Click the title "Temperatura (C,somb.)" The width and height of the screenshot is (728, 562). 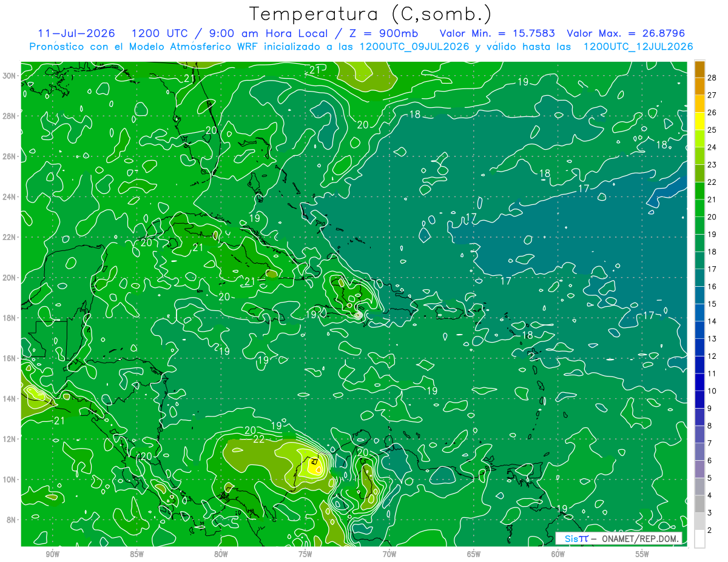click(370, 15)
